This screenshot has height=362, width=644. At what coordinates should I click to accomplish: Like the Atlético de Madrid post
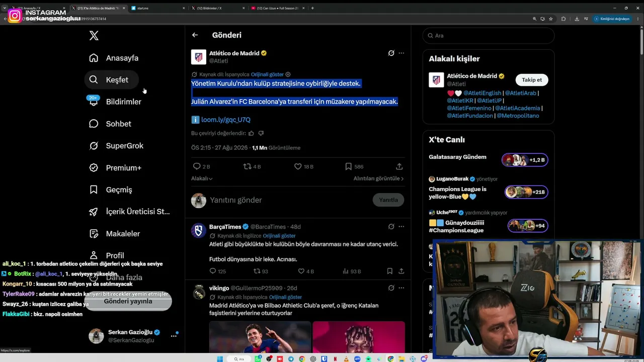coord(297,166)
